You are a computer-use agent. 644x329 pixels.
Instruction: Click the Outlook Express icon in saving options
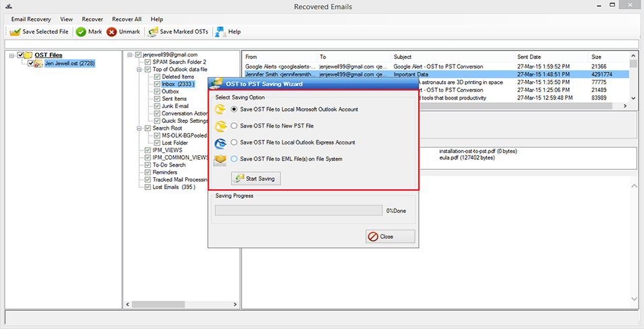click(x=221, y=143)
